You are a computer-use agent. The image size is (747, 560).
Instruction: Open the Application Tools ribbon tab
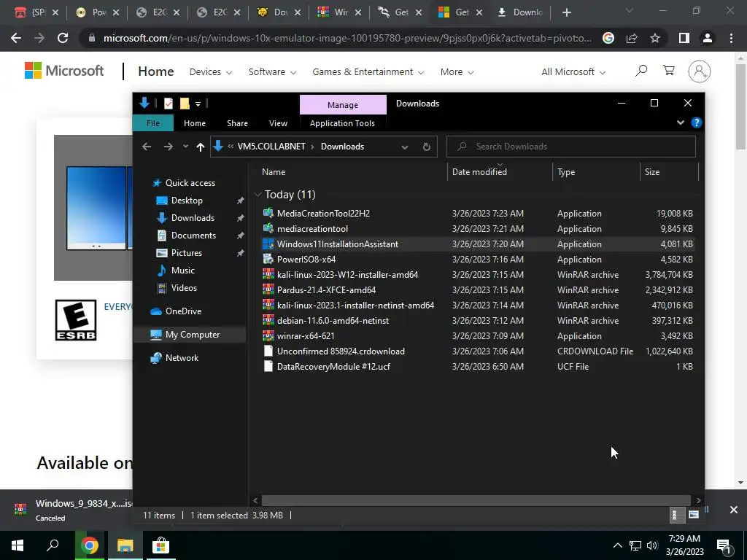[x=342, y=122]
